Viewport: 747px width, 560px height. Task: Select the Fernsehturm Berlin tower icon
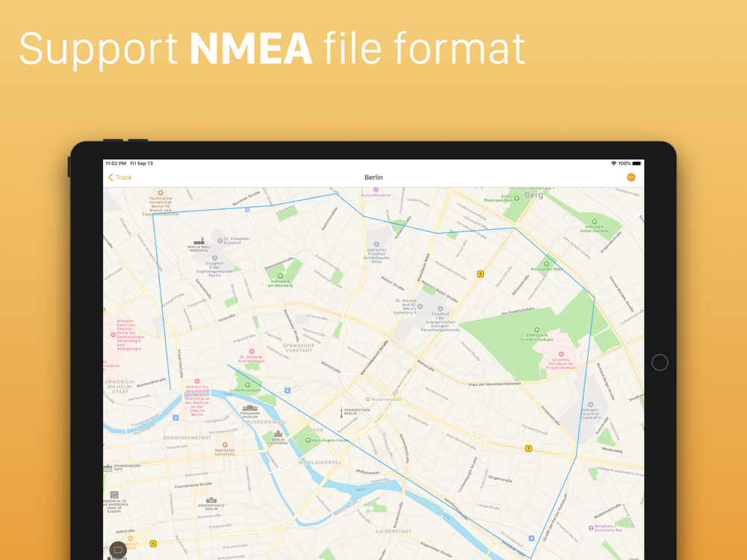(x=341, y=412)
